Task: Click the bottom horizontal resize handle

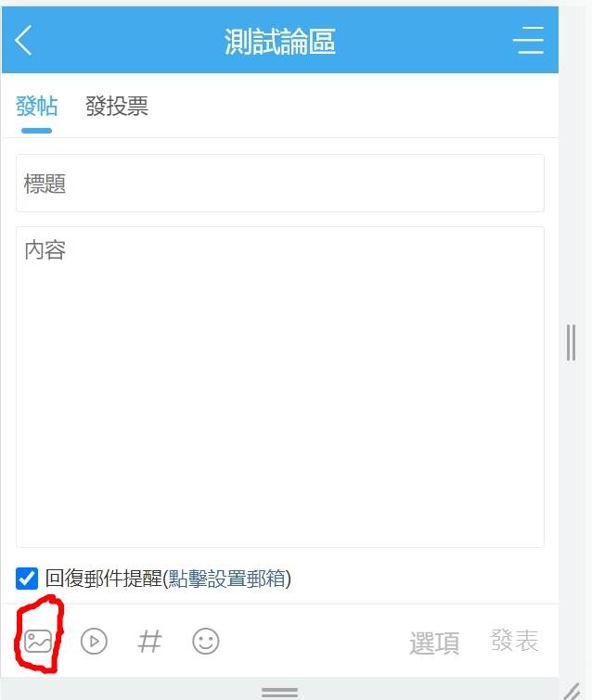Action: pos(279,693)
